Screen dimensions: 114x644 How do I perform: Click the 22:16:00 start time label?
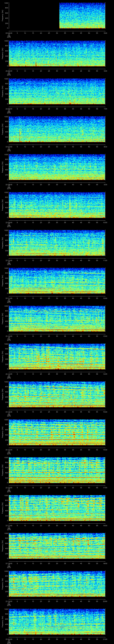9,487
